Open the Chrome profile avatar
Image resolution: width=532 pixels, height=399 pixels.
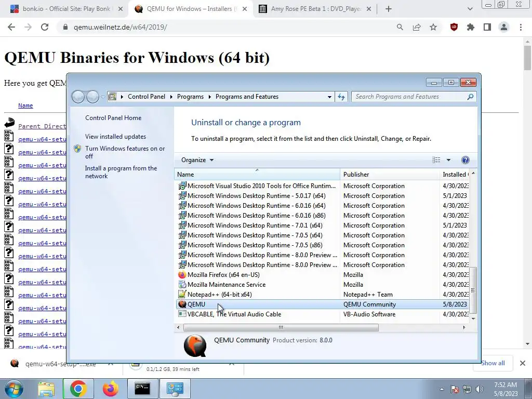tap(504, 27)
